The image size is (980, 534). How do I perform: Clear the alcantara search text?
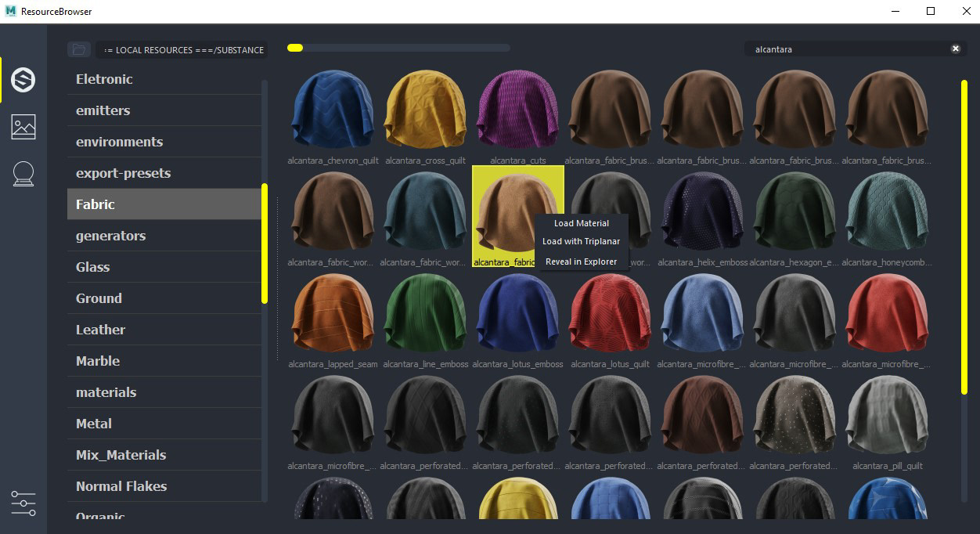click(956, 49)
